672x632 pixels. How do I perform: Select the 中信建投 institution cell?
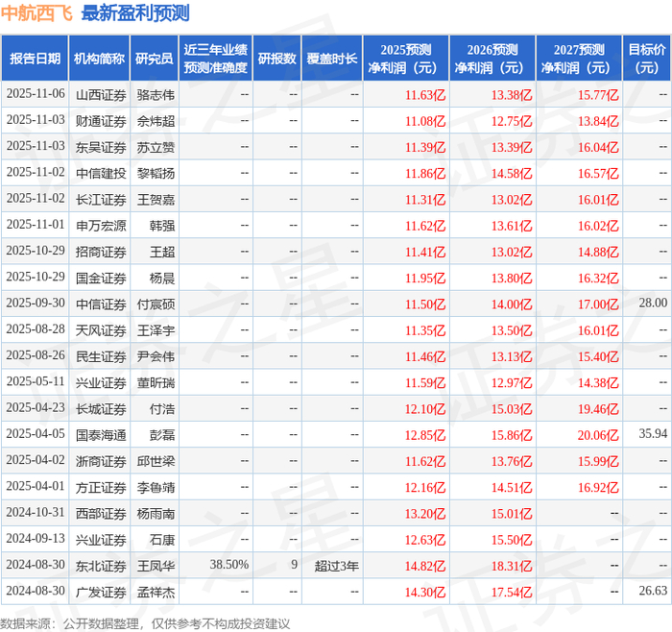[101, 173]
